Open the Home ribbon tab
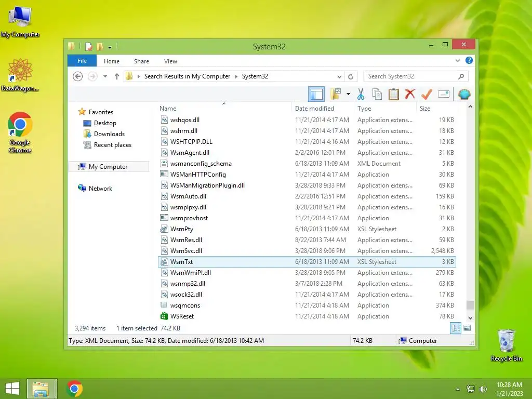 point(112,61)
